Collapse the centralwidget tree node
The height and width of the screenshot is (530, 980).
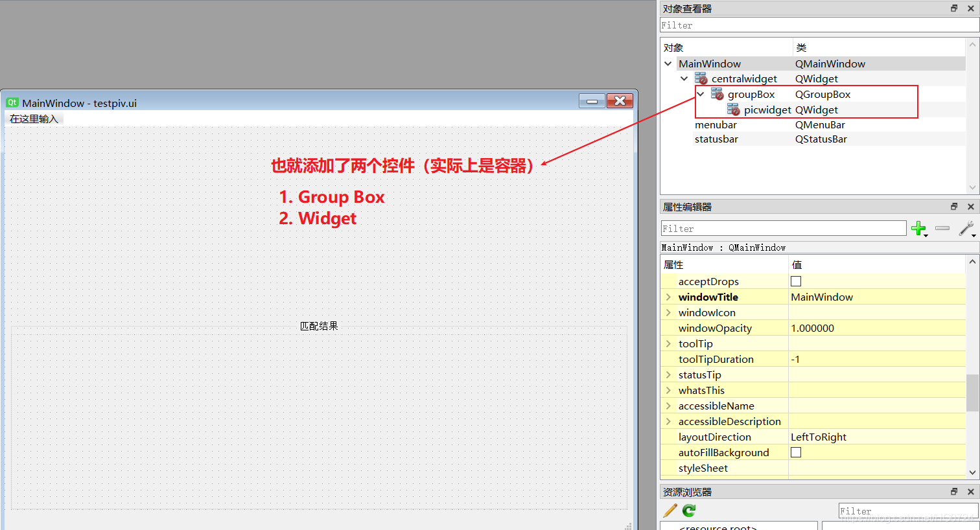point(684,78)
